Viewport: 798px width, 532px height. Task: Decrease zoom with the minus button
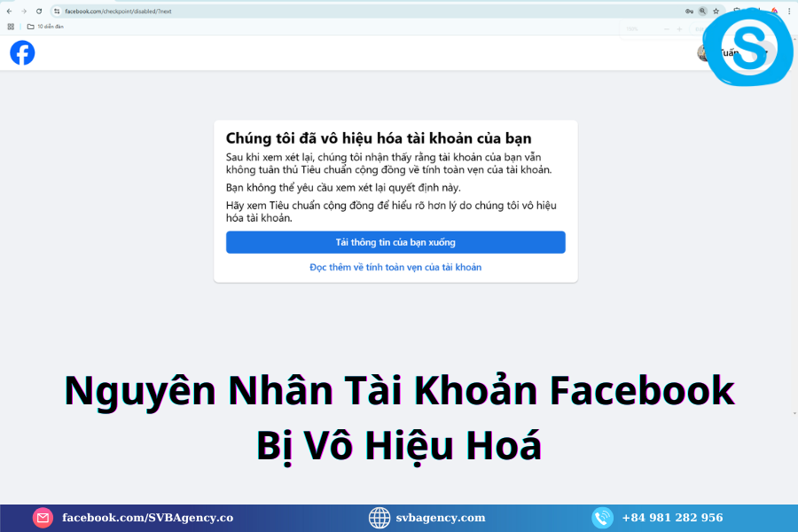tap(667, 29)
